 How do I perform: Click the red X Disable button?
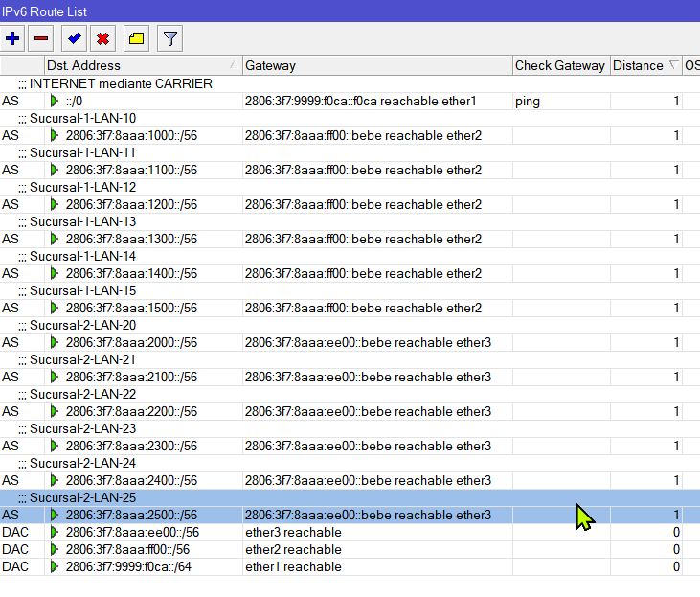(102, 38)
